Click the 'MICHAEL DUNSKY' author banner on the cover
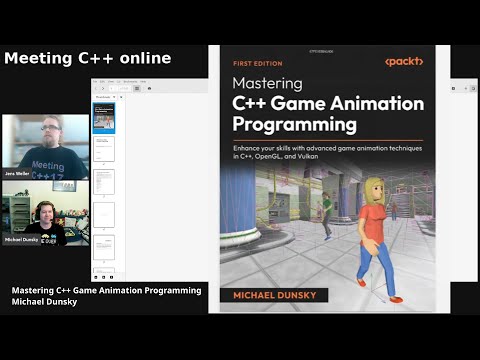 click(x=274, y=295)
